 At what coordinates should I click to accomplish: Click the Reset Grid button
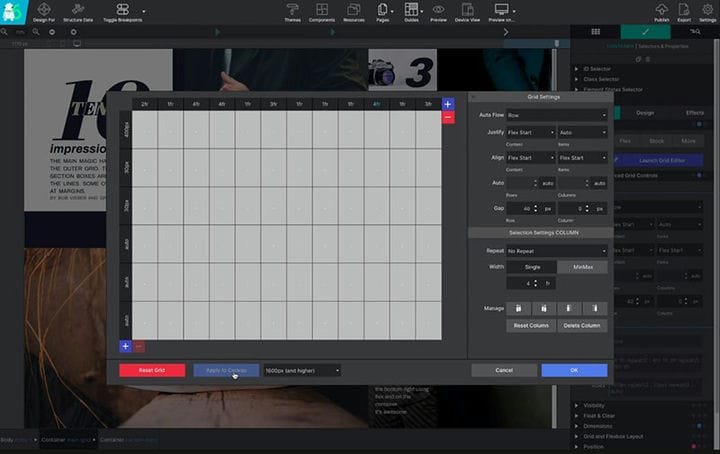coord(152,370)
